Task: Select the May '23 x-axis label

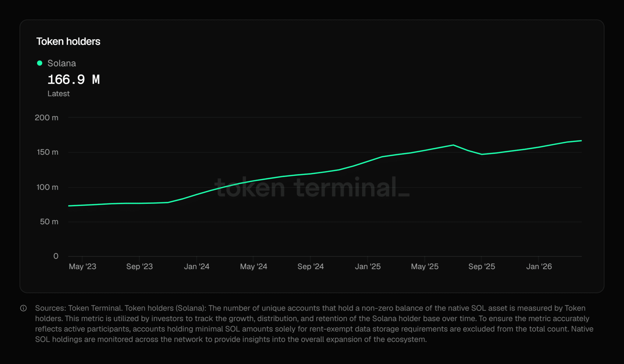Action: click(83, 267)
